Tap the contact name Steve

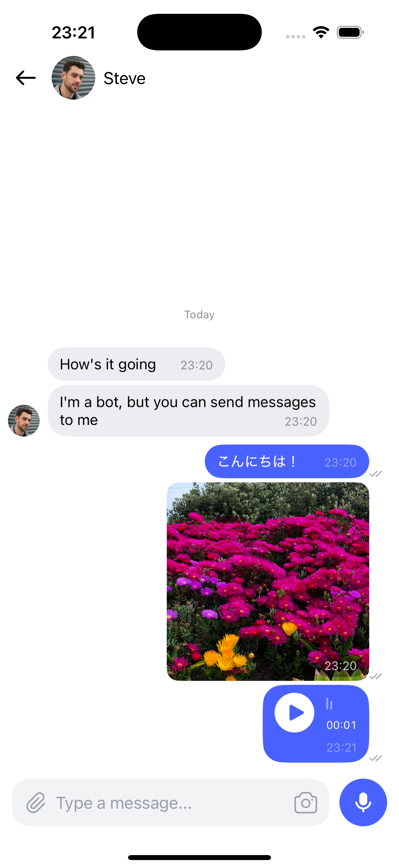point(125,78)
